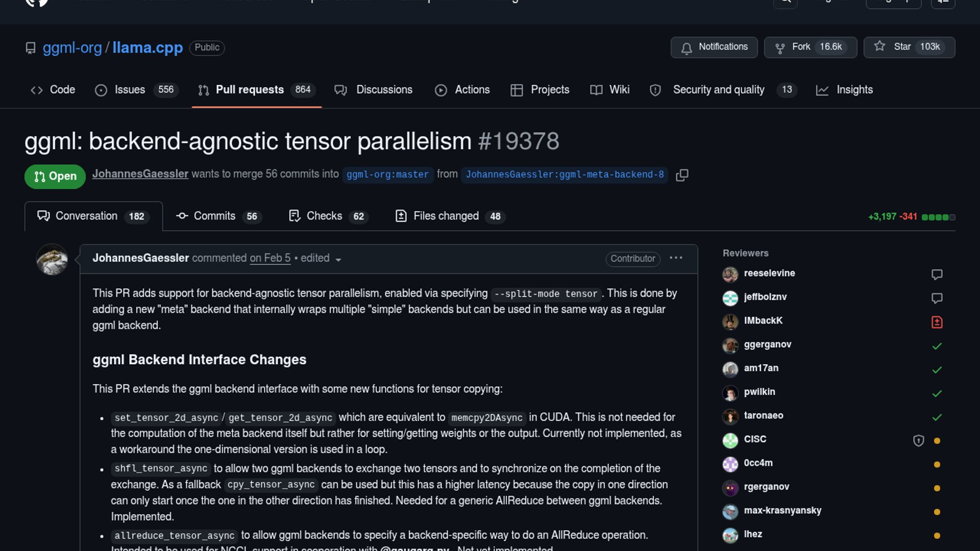
Task: Open the Fork button with 16.6k count
Action: tap(810, 47)
